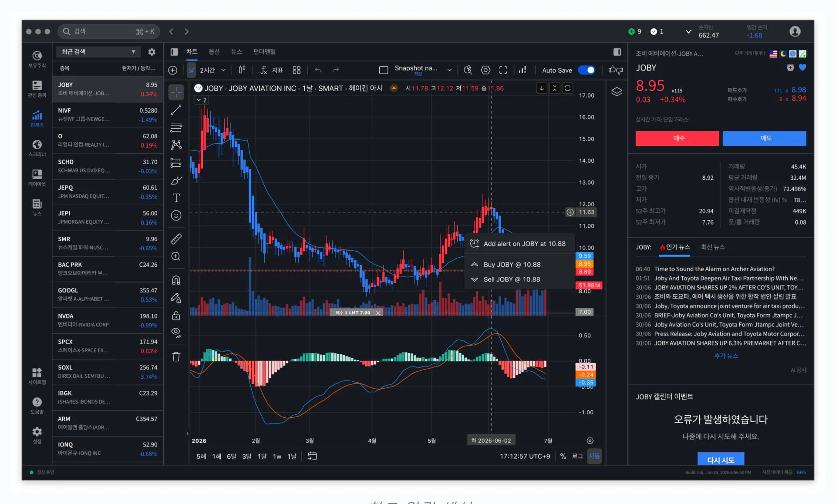Click the 검색 search field
The height and width of the screenshot is (504, 836).
tap(109, 31)
